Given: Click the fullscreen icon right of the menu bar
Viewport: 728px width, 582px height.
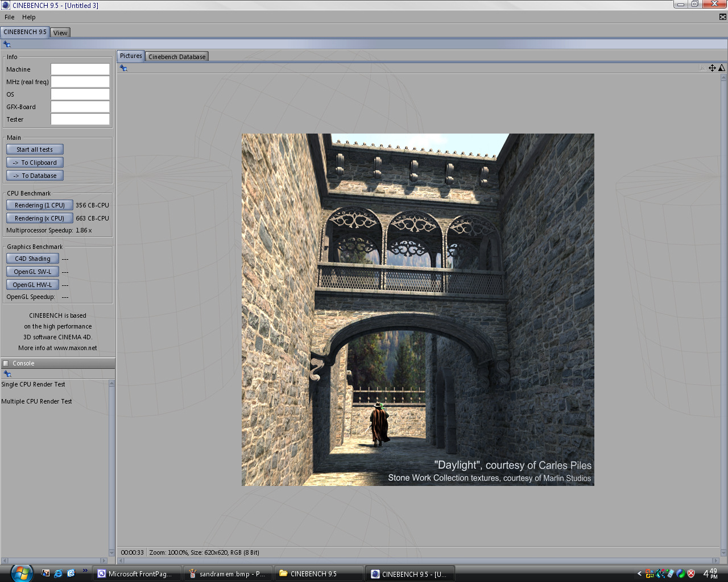Looking at the screenshot, I should 722,17.
